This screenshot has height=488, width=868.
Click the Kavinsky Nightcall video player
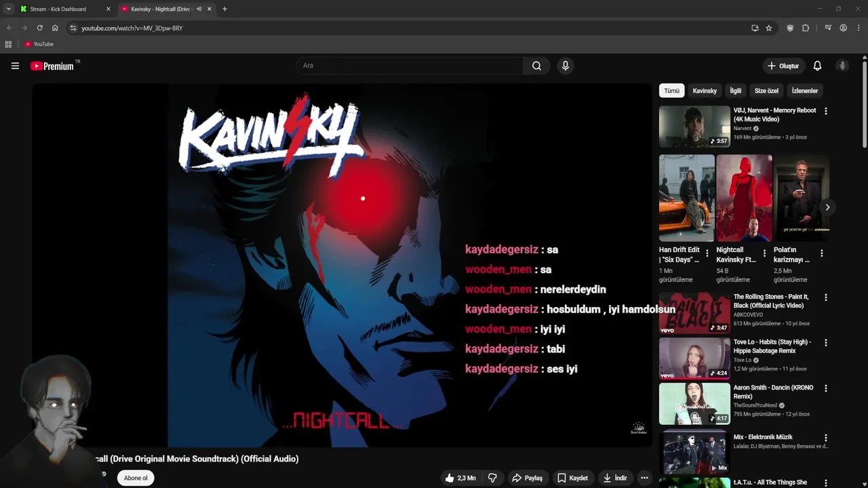342,264
